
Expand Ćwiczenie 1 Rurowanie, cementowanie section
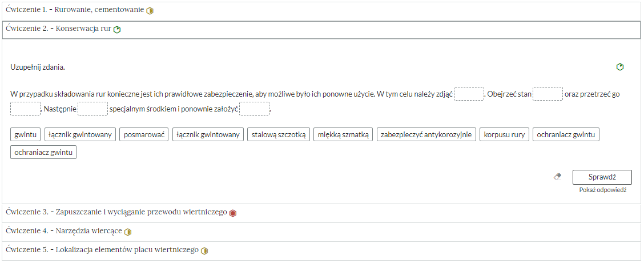74,10
